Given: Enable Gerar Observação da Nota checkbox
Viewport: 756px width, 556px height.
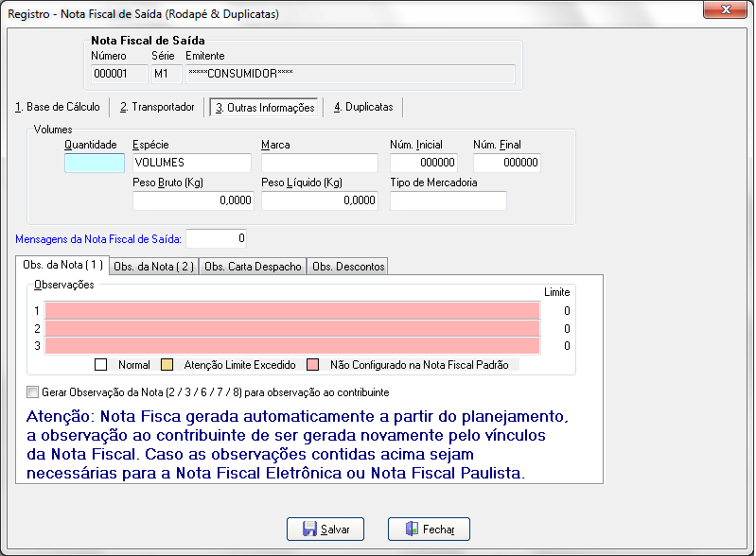Looking at the screenshot, I should pos(32,392).
